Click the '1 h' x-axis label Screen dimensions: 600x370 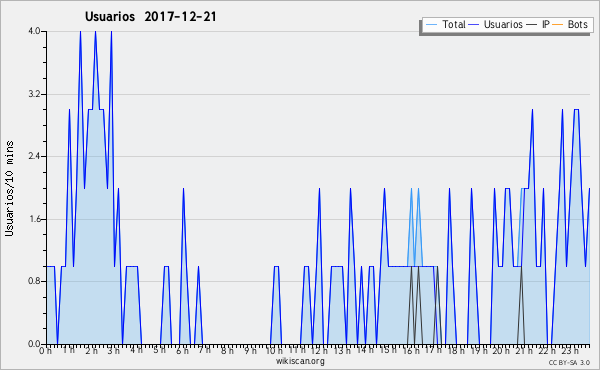pyautogui.click(x=68, y=350)
